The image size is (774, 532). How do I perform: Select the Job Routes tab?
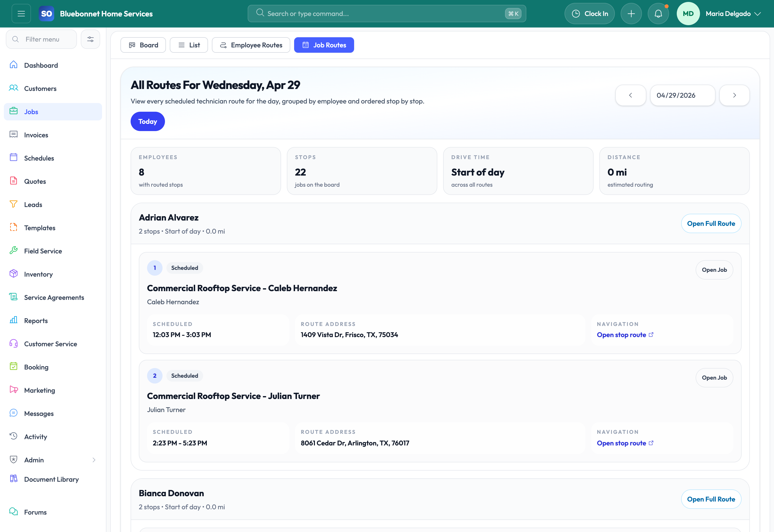(324, 45)
